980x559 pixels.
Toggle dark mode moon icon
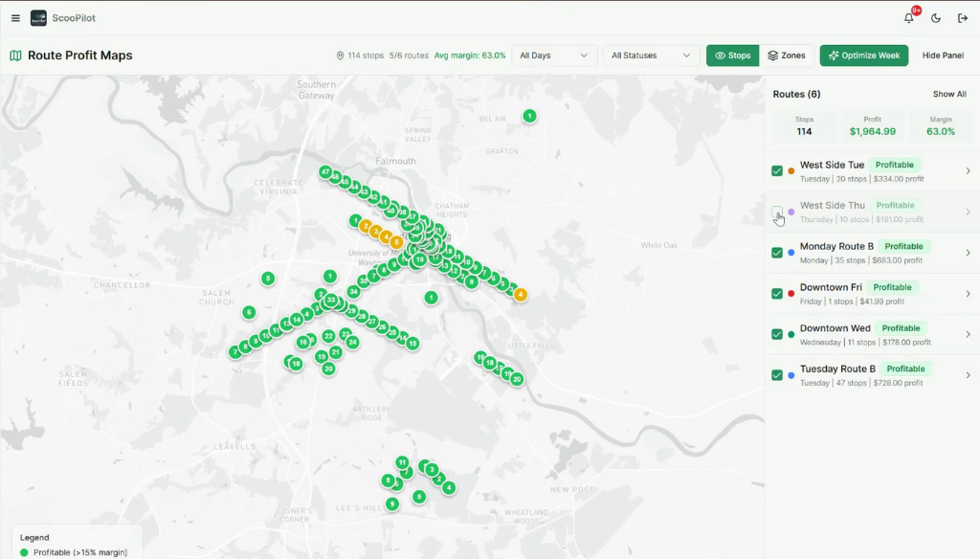pos(936,18)
